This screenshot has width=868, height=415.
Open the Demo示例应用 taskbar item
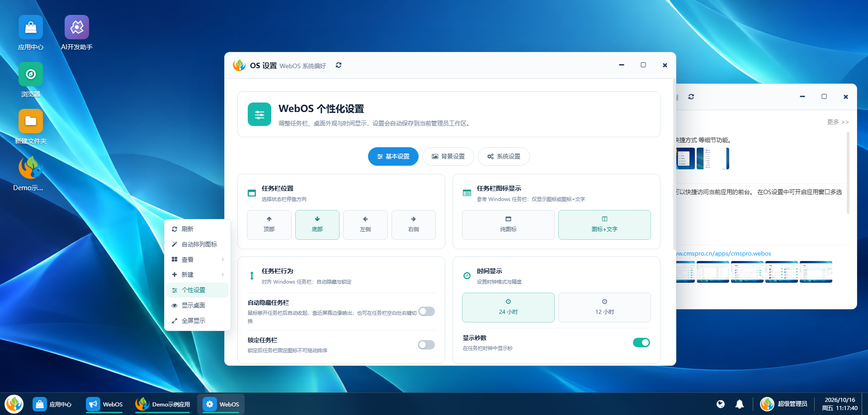point(163,404)
